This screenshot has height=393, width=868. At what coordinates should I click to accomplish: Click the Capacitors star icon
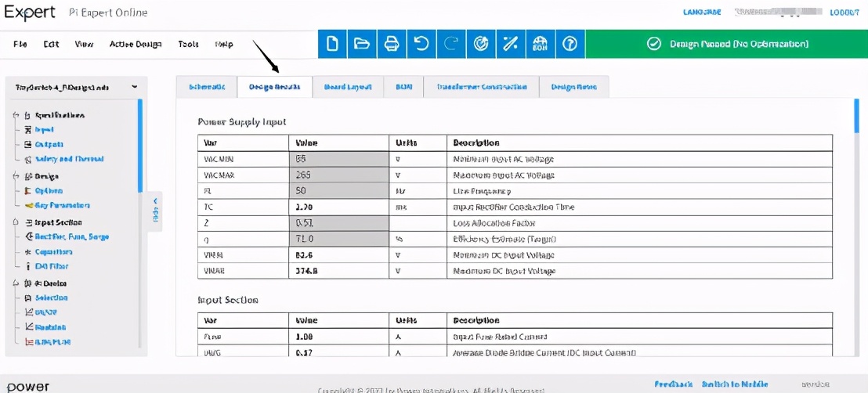click(28, 252)
